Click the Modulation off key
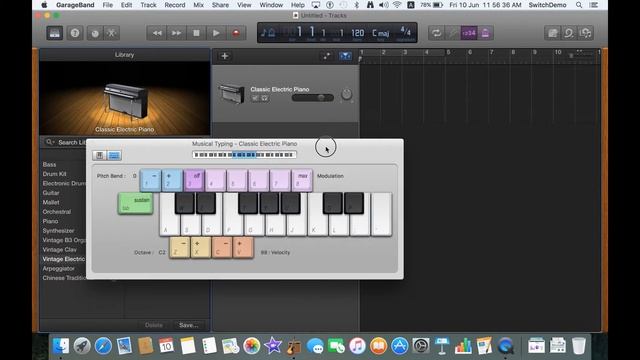This screenshot has height=360, width=640. (x=194, y=180)
